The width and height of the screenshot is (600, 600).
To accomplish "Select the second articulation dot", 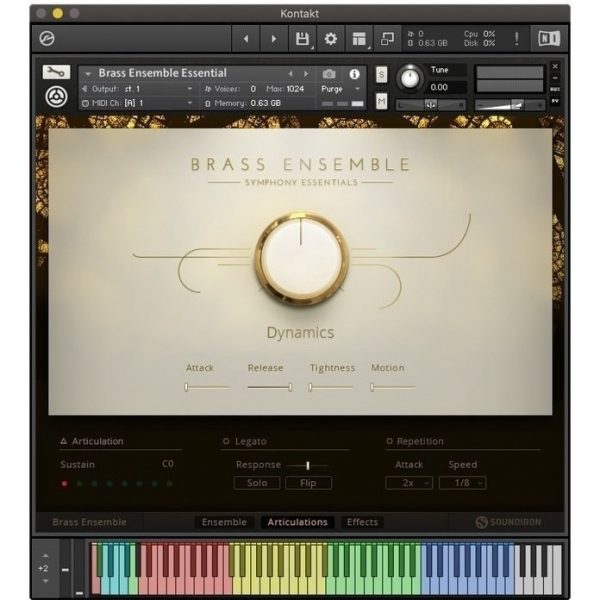I will point(80,484).
